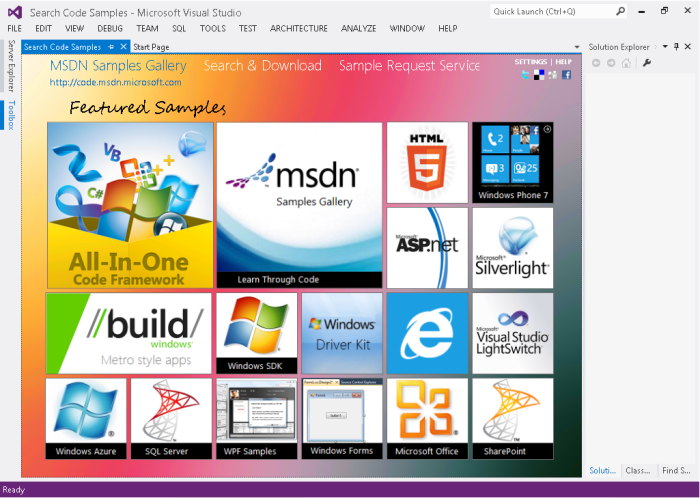Open the Visual Studio LightSwitch tile

(512, 333)
